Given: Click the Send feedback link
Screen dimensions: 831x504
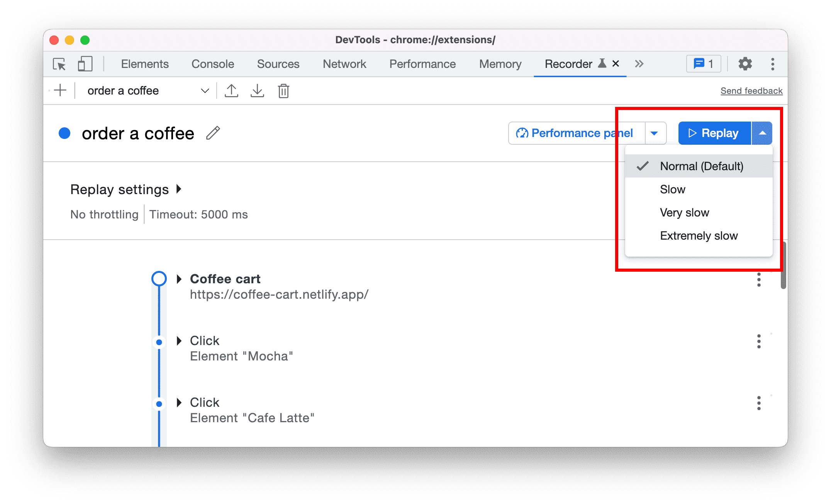Looking at the screenshot, I should click(x=751, y=91).
